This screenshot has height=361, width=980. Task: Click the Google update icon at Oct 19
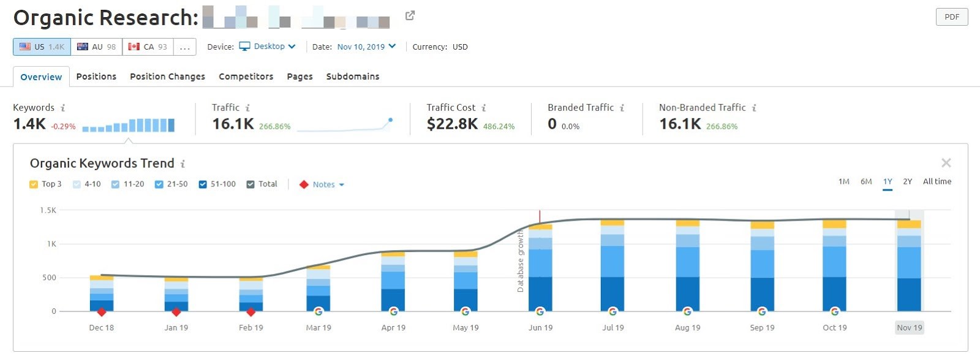834,311
